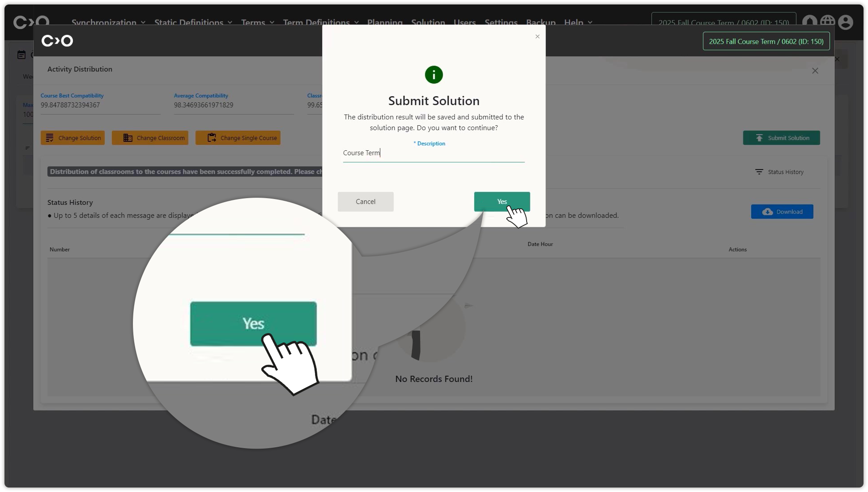Close the Submit Solution dialog
This screenshot has height=492, width=868.
pos(537,37)
